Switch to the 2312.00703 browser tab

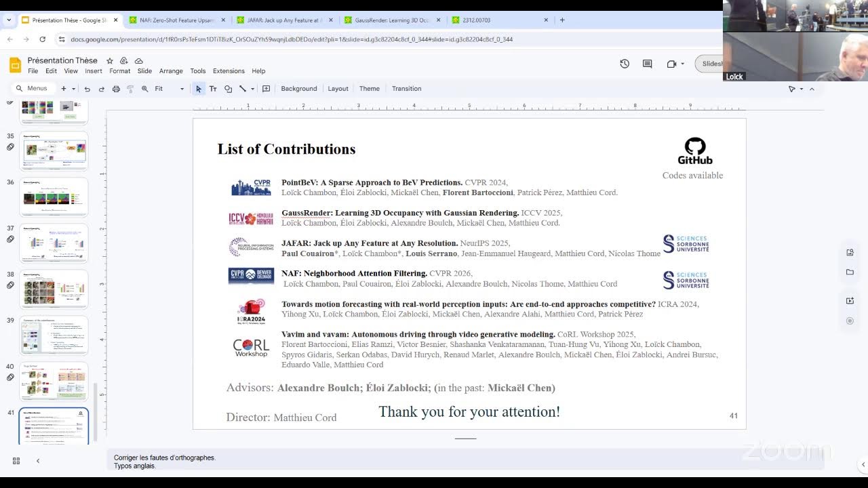499,20
